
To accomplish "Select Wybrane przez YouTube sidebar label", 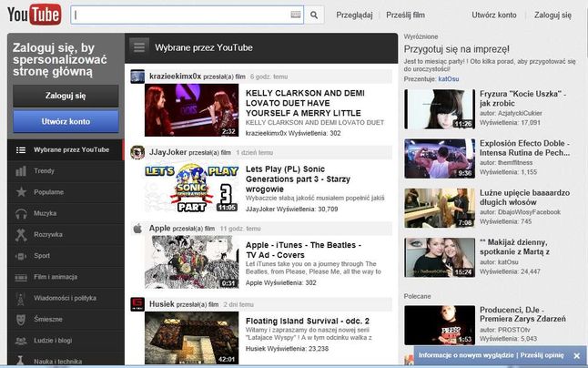I will (x=71, y=149).
